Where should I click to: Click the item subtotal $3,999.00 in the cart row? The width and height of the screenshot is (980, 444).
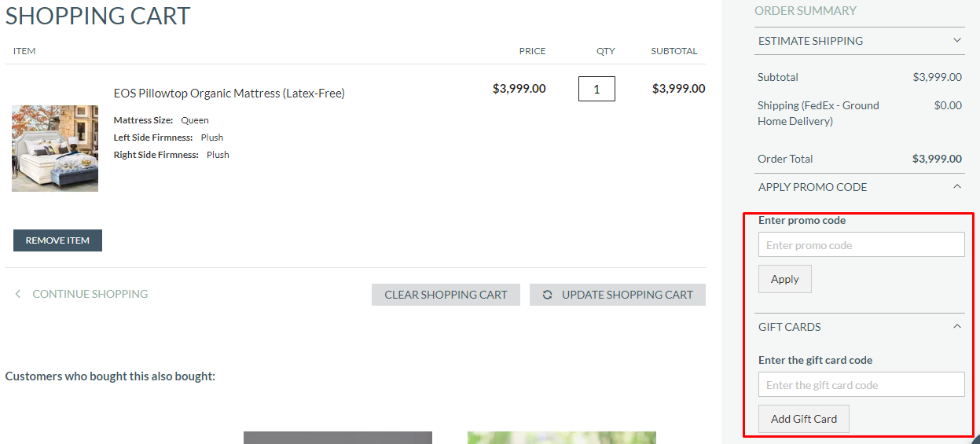(x=678, y=89)
